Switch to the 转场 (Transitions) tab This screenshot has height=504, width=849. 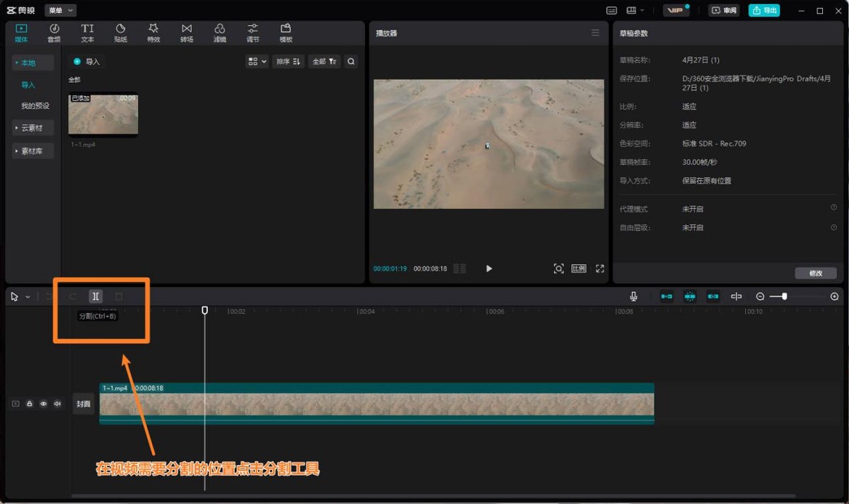[187, 33]
